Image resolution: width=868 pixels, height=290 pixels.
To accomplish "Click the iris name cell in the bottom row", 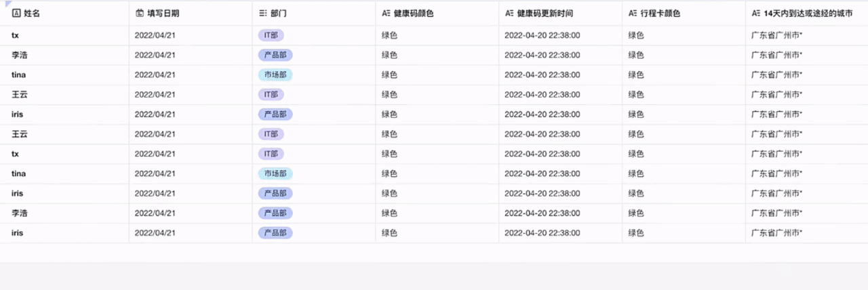I will coord(18,233).
